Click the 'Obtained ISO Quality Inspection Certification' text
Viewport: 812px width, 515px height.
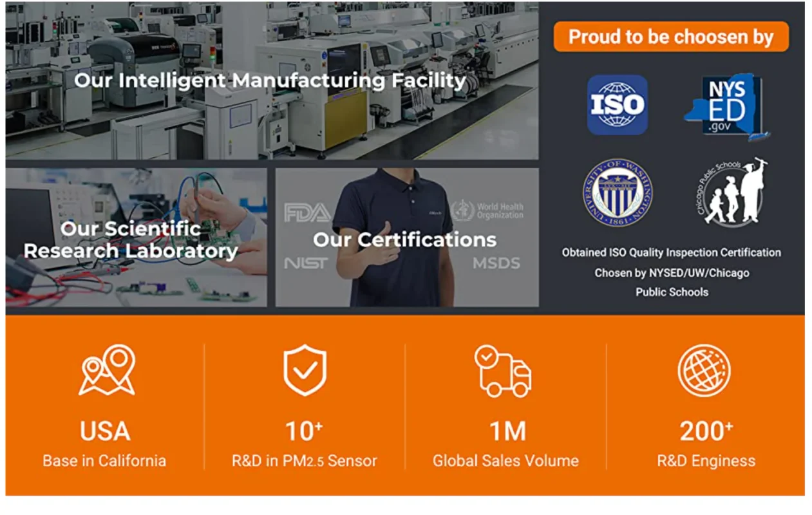(671, 253)
